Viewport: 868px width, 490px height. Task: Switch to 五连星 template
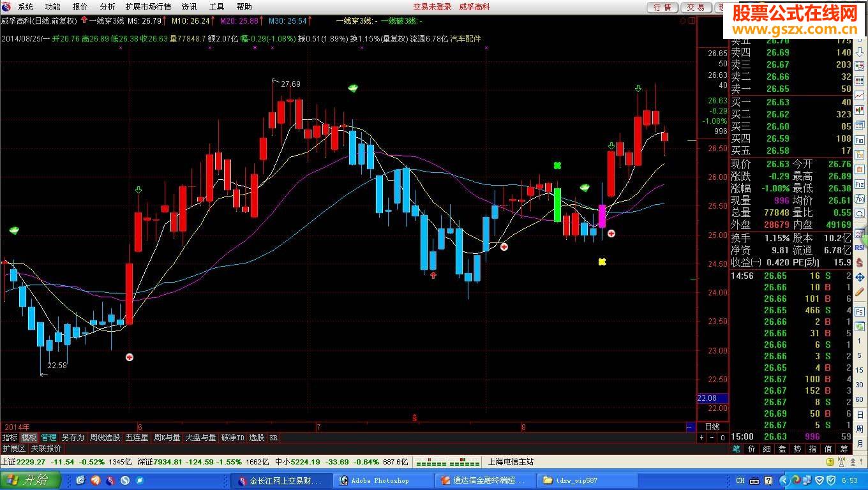137,438
